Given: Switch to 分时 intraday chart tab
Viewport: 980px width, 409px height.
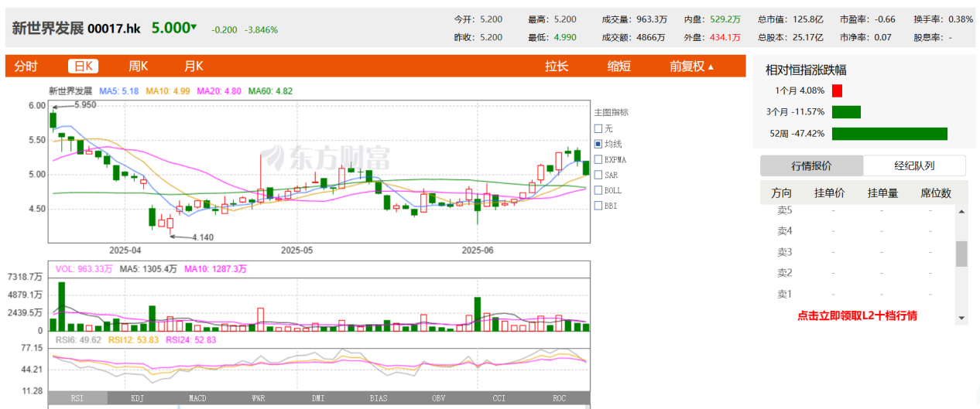Looking at the screenshot, I should [26, 66].
